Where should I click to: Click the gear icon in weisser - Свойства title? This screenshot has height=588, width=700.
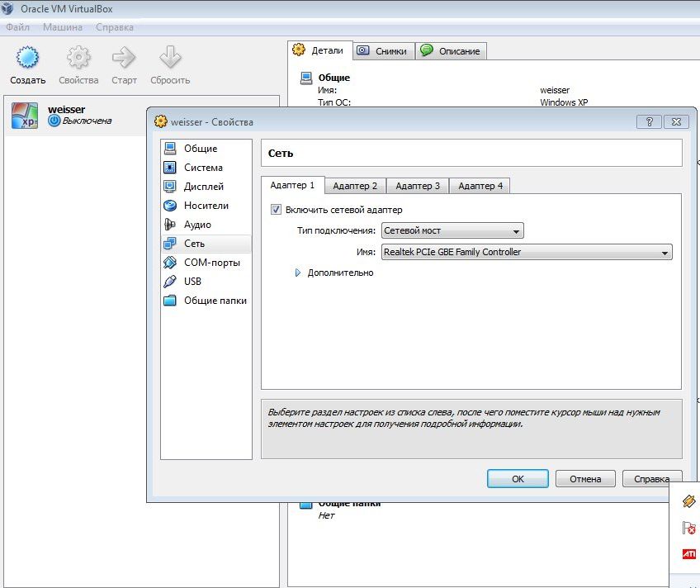click(161, 121)
